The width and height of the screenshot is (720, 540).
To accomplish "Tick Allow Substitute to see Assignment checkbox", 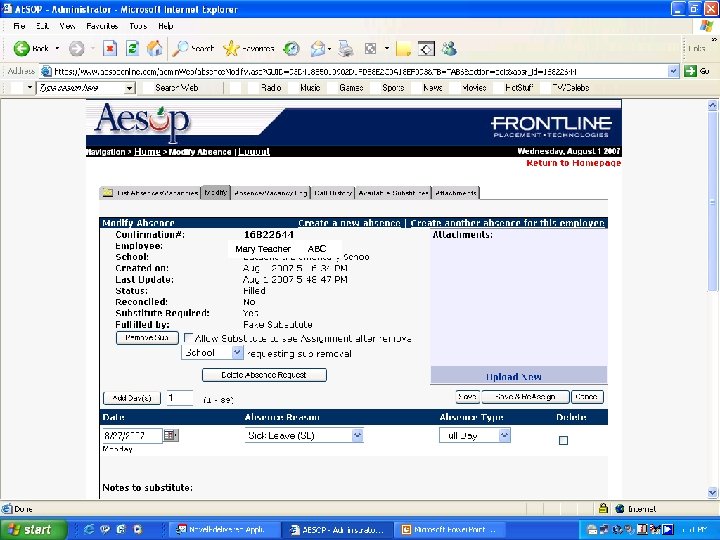I will pyautogui.click(x=188, y=338).
